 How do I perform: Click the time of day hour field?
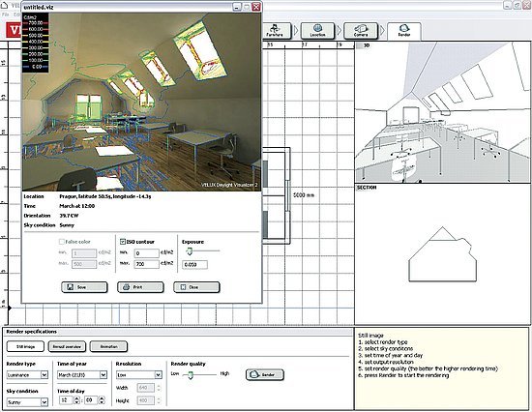point(66,400)
